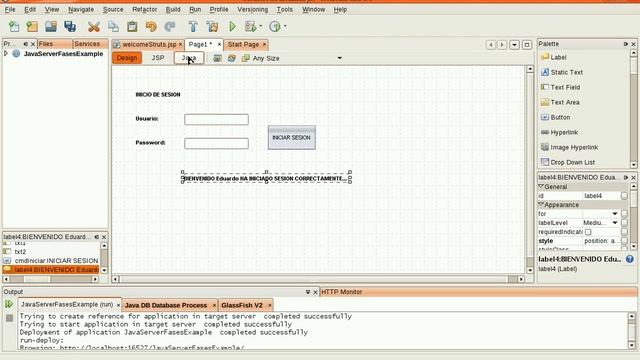The image size is (640, 360).
Task: Open the Any Size dropdown
Action: coord(339,58)
